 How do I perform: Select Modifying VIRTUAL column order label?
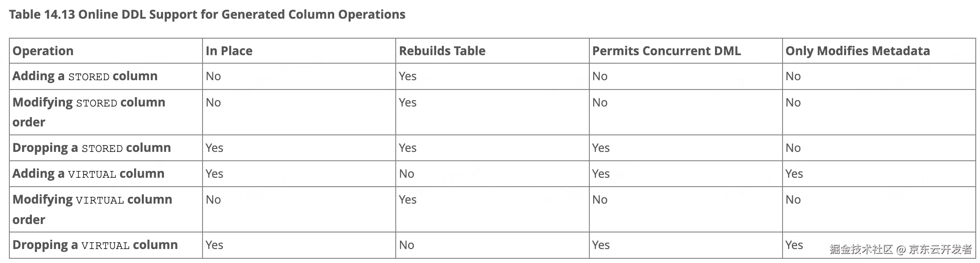(x=92, y=209)
